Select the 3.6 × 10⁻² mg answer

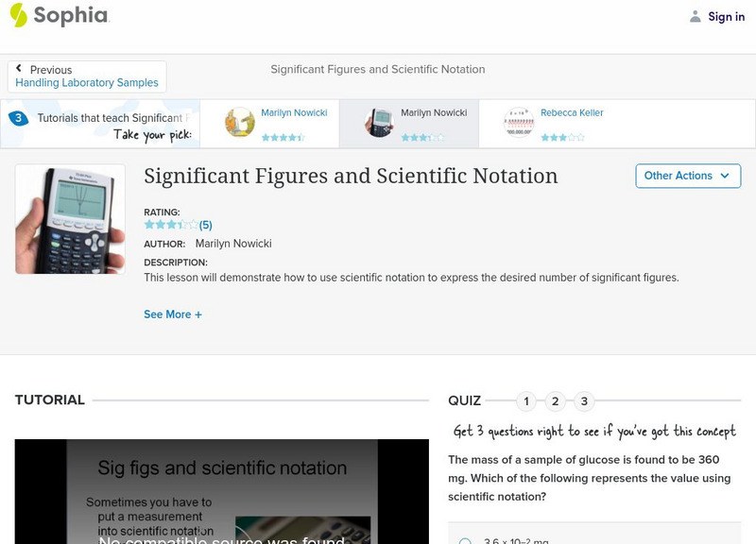click(463, 540)
